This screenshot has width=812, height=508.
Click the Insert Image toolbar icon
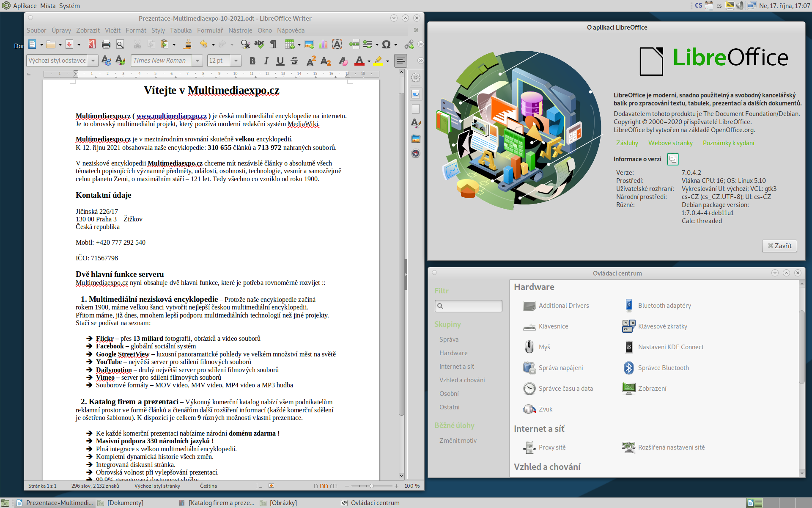309,44
